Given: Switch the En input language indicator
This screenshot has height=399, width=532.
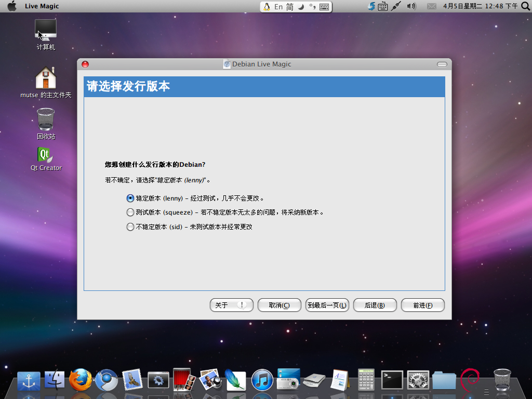Looking at the screenshot, I should coord(278,7).
